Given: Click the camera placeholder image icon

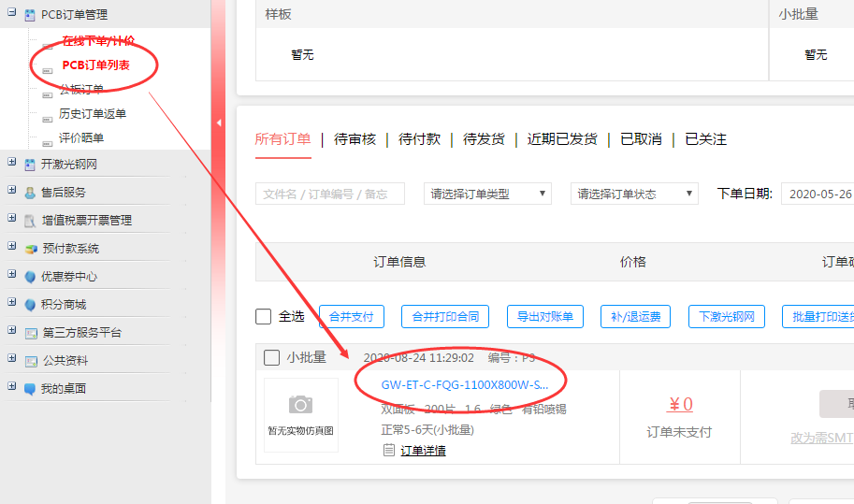Looking at the screenshot, I should [300, 405].
